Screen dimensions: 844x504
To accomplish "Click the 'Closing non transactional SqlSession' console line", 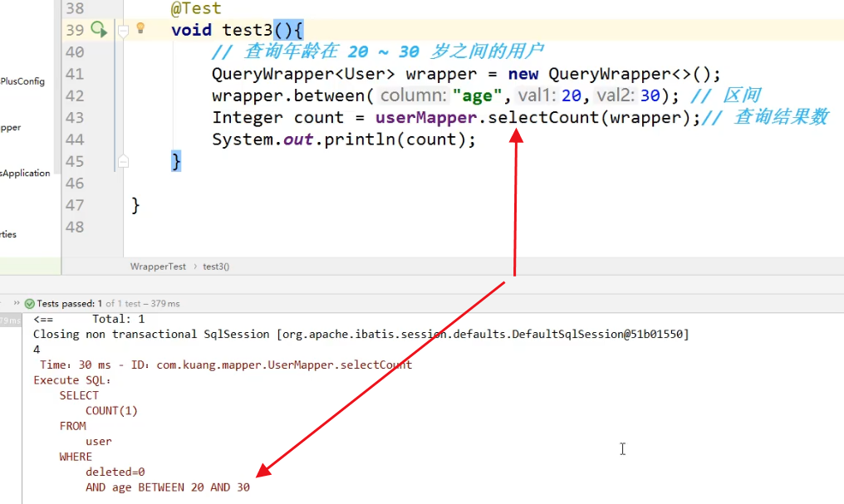I will pyautogui.click(x=361, y=334).
